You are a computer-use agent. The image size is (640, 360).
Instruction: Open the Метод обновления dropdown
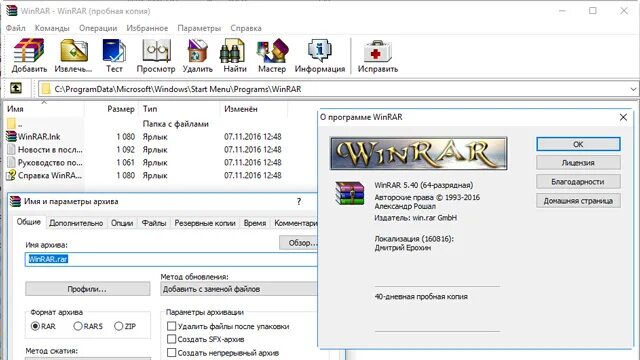239,289
